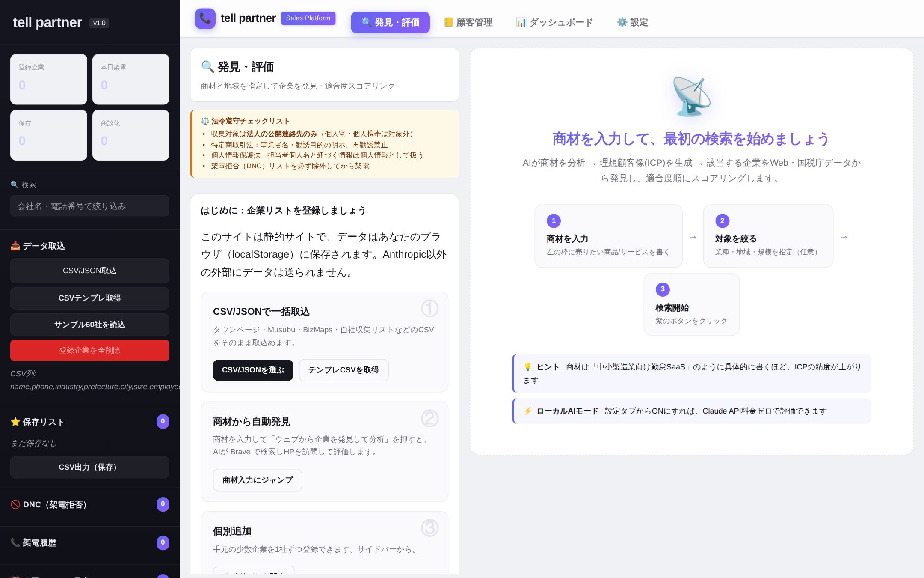Click the phone icon beside 架電履歴
Screen dimensions: 924x578
tap(15, 543)
